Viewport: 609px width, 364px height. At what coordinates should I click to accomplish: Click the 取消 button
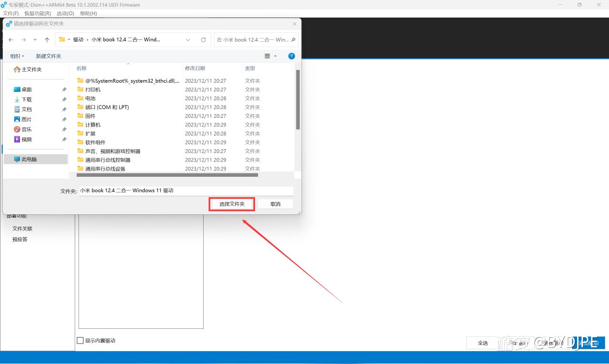tap(275, 204)
